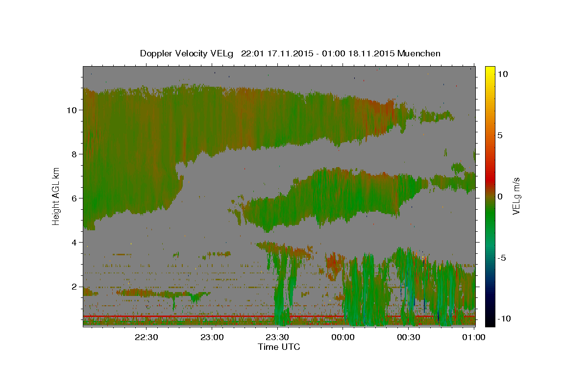Click the 23:00 time tick label
This screenshot has width=588, height=392.
(212, 337)
